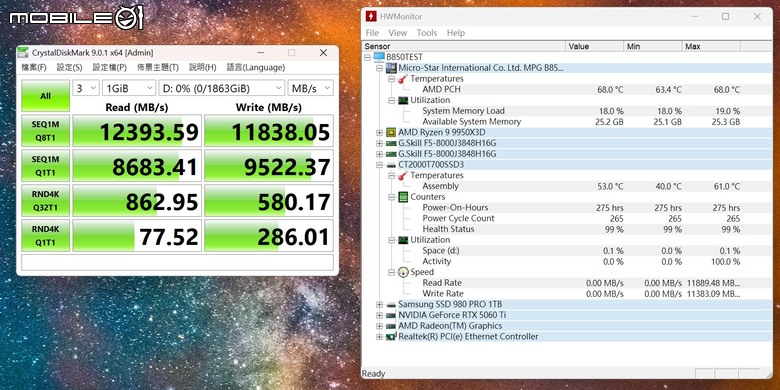The image size is (780, 390).
Task: Click the Temperatures thermometer icon under AMD PCH board
Action: point(403,79)
